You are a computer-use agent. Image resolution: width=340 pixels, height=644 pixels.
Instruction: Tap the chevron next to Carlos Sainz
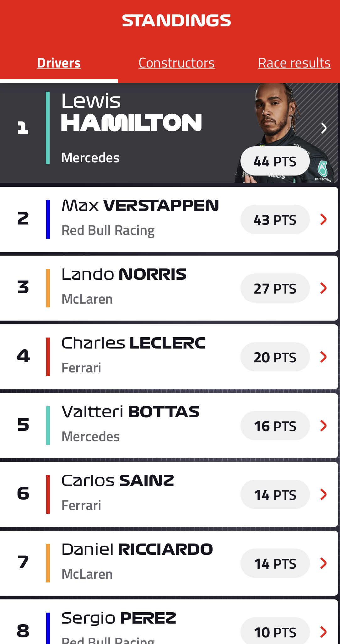(324, 494)
